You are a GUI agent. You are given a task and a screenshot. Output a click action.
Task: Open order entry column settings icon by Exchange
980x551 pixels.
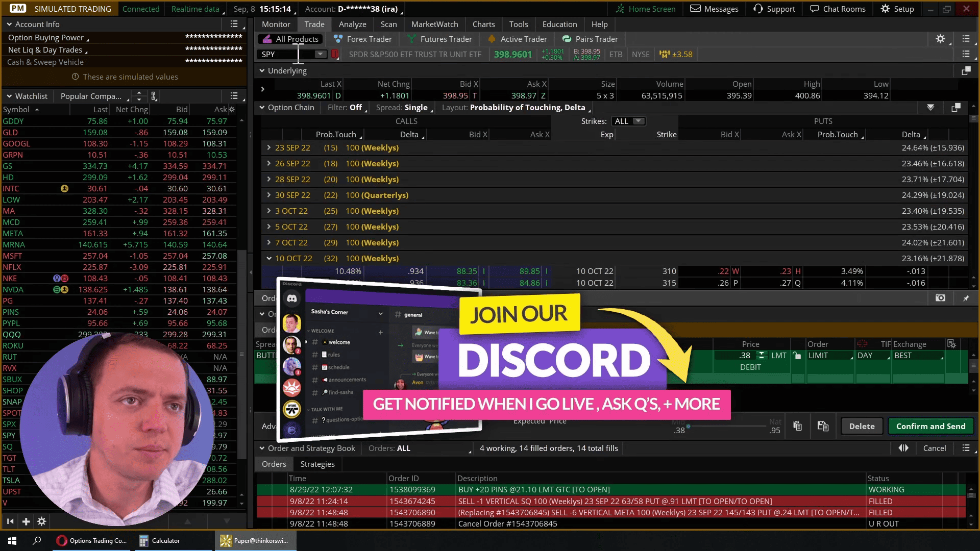(x=951, y=344)
